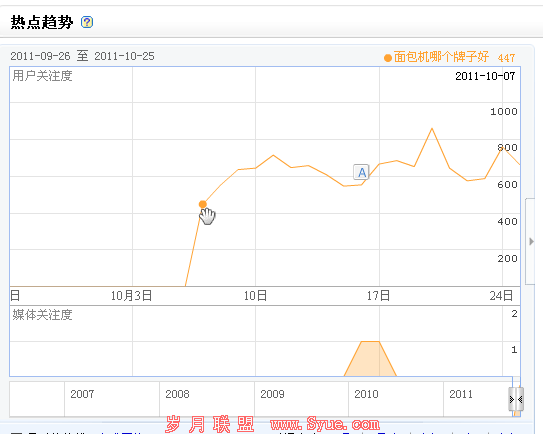The image size is (543, 434).
Task: Expand the side panel arrow at right edge
Action: tap(532, 241)
